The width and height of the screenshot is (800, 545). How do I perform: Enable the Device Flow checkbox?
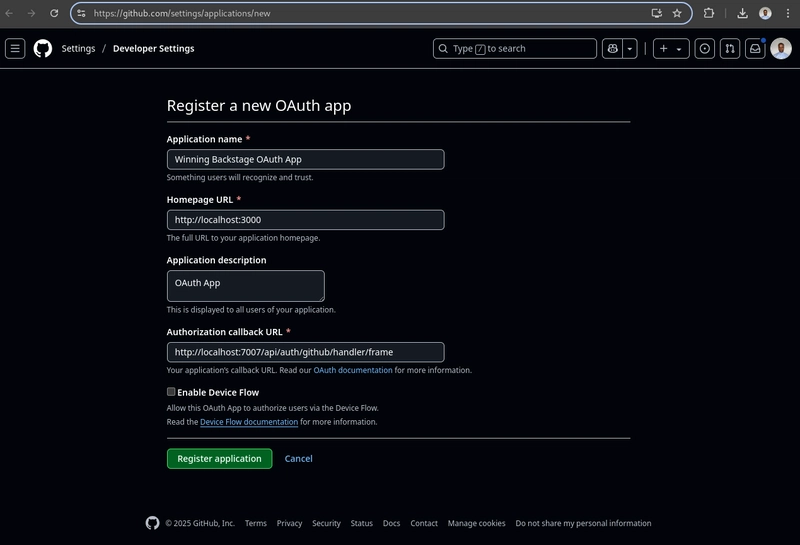pos(171,391)
